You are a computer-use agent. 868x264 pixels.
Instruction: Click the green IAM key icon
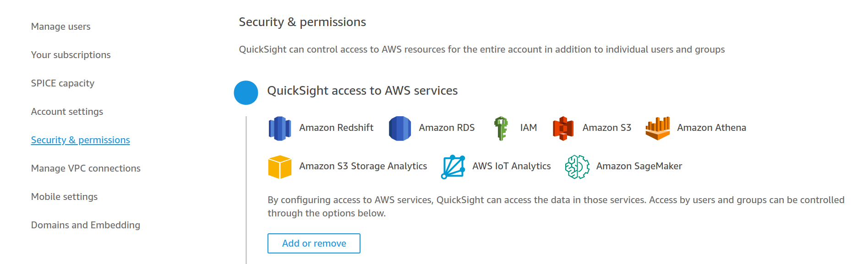pos(501,128)
